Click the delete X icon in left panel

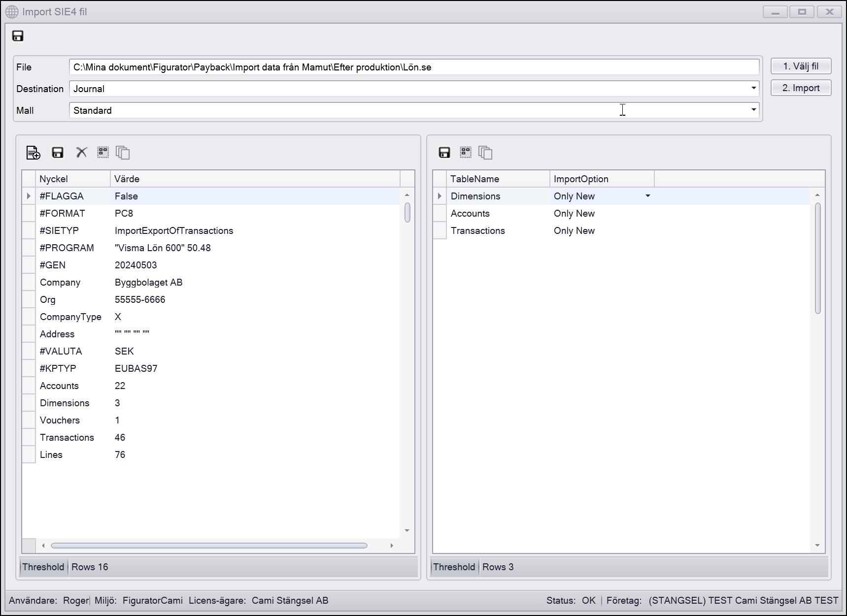pos(81,153)
